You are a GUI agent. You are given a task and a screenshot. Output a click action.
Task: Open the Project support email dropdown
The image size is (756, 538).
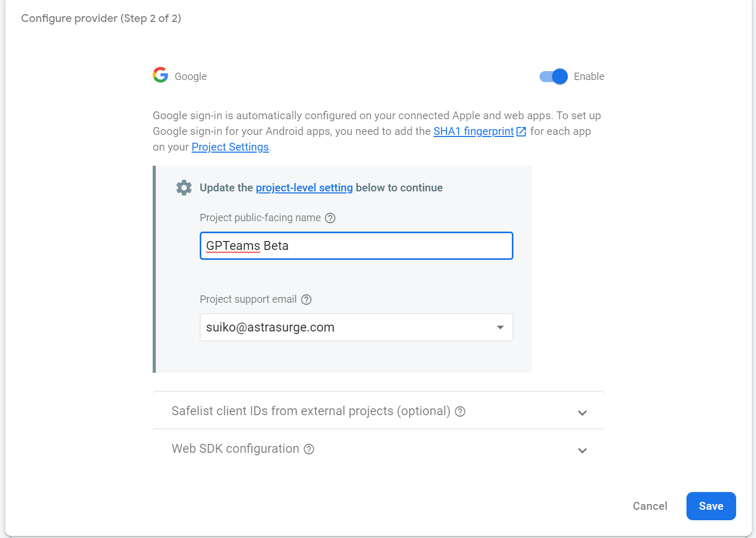(x=357, y=327)
